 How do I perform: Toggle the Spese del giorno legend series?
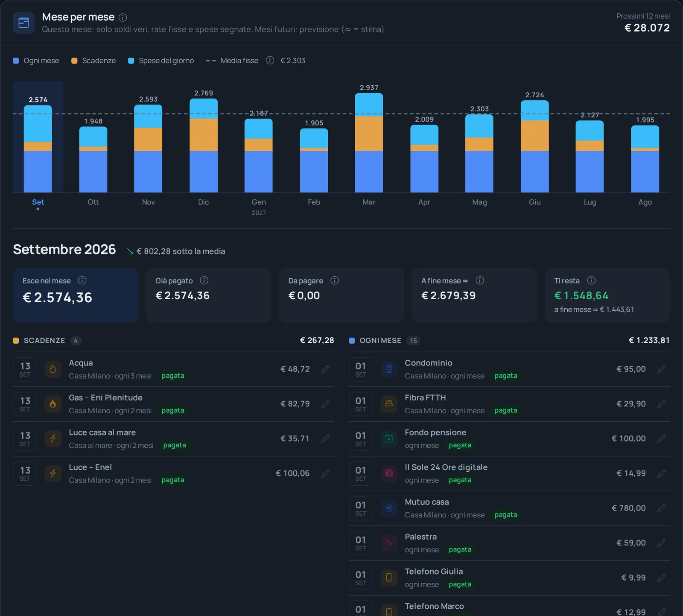[x=161, y=61]
